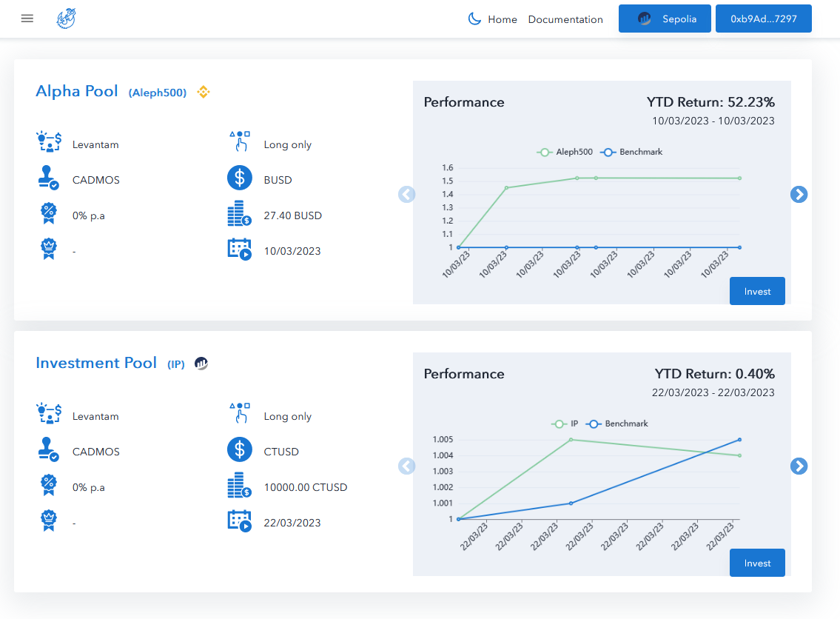This screenshot has width=840, height=619.
Task: Toggle Aleph500 series in chart legend
Action: [565, 152]
